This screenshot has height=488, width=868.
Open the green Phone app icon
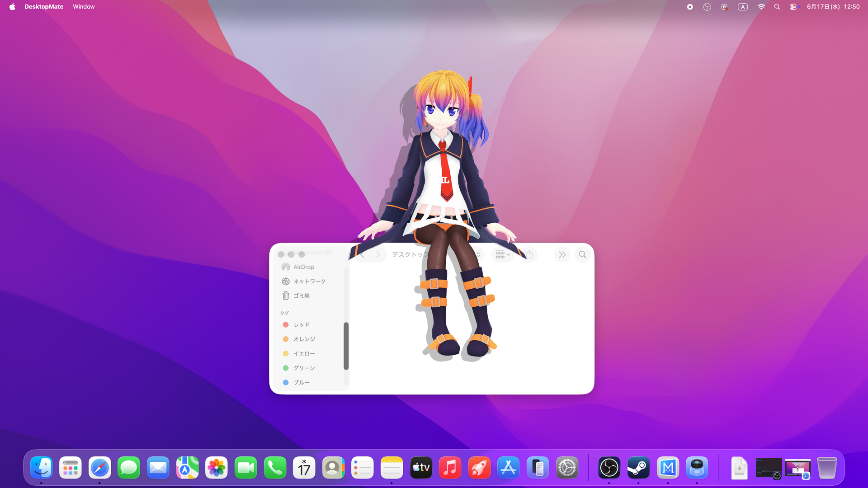coord(275,468)
